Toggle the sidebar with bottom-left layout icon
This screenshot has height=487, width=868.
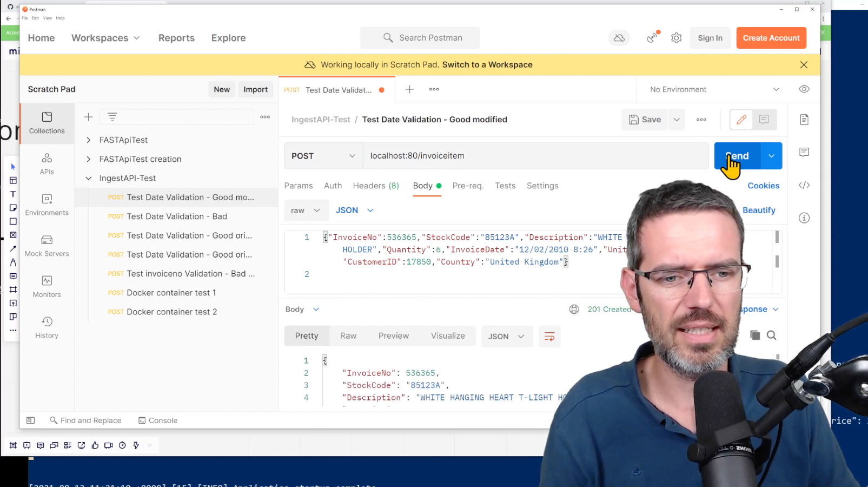[x=31, y=420]
